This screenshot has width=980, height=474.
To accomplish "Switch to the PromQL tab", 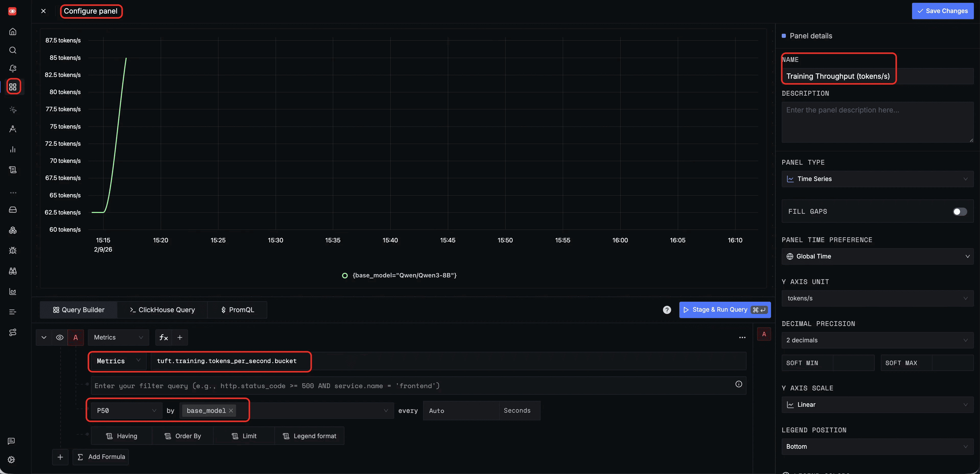I will (x=237, y=310).
